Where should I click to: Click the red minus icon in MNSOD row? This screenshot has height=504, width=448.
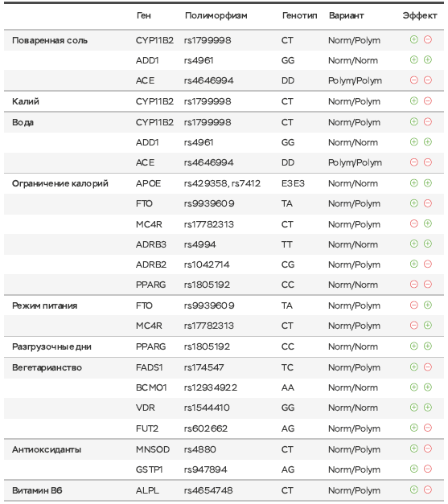(428, 449)
